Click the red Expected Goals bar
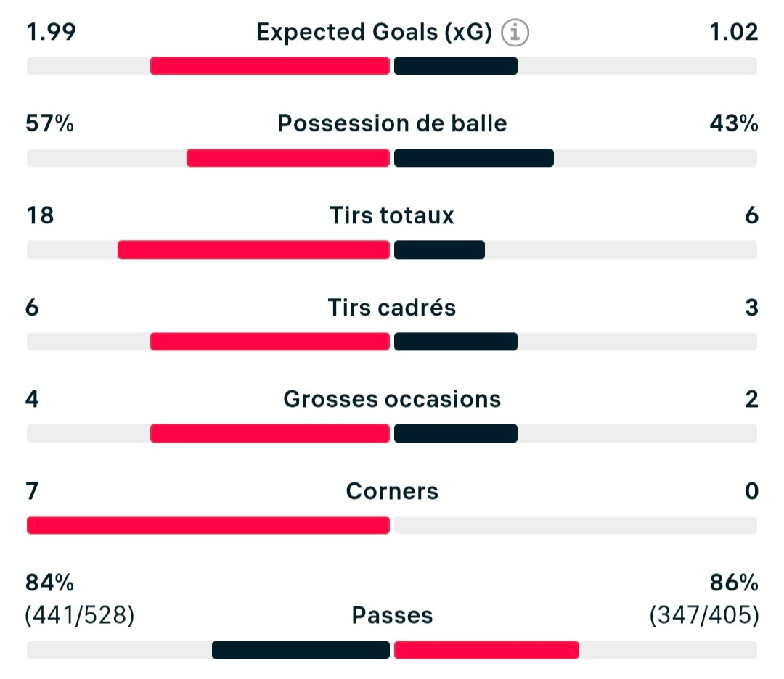The image size is (784, 679). [270, 66]
